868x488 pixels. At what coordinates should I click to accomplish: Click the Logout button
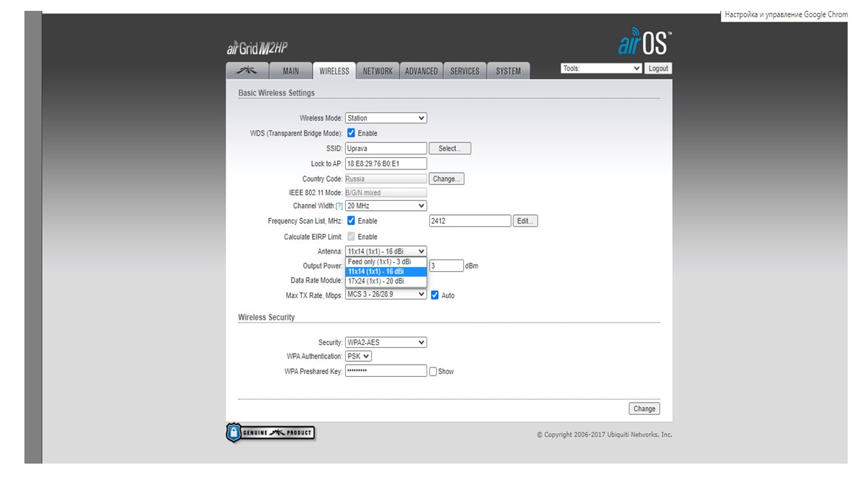pyautogui.click(x=658, y=68)
